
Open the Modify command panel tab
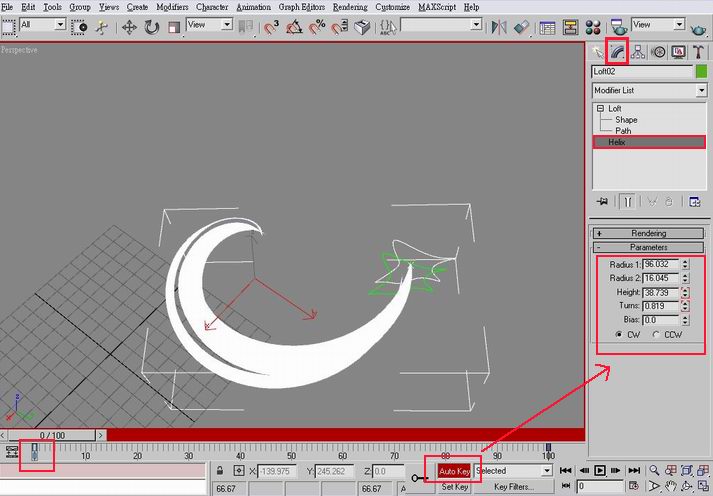(x=618, y=52)
